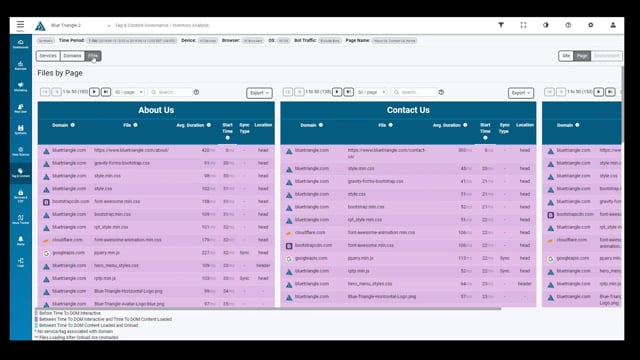This screenshot has height=360, width=640.
Task: Toggle dark/light contrast theme icon
Action: (546, 25)
